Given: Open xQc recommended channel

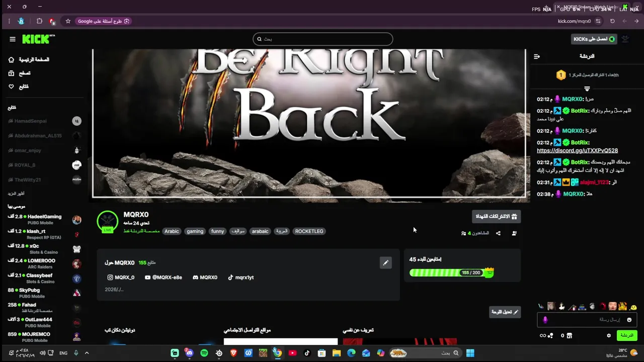Looking at the screenshot, I should pyautogui.click(x=44, y=249).
